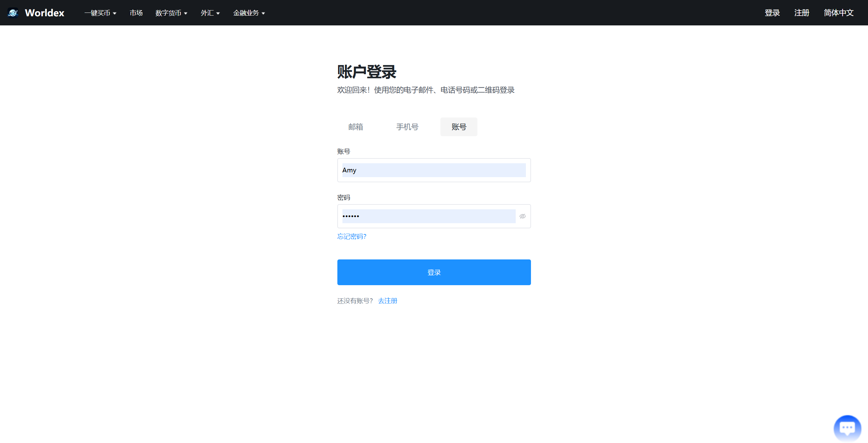The image size is (868, 443).
Task: Click 注册 in the top navigation bar
Action: 802,13
